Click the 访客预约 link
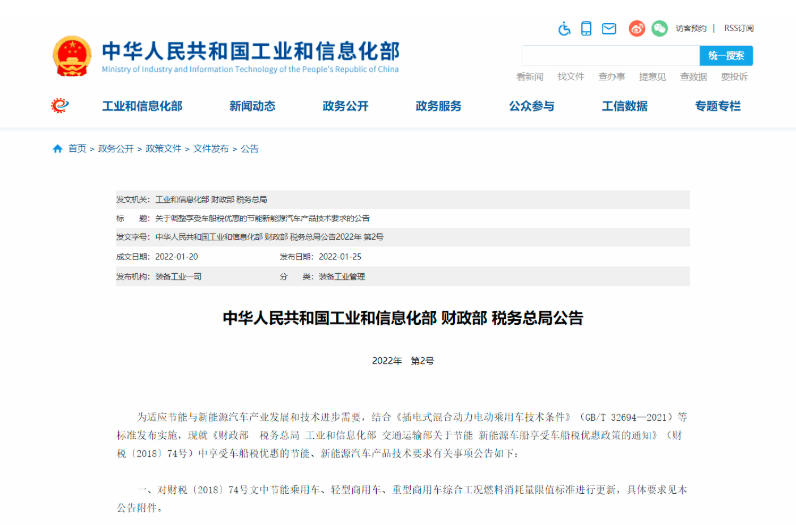This screenshot has height=525, width=796. coord(691,28)
